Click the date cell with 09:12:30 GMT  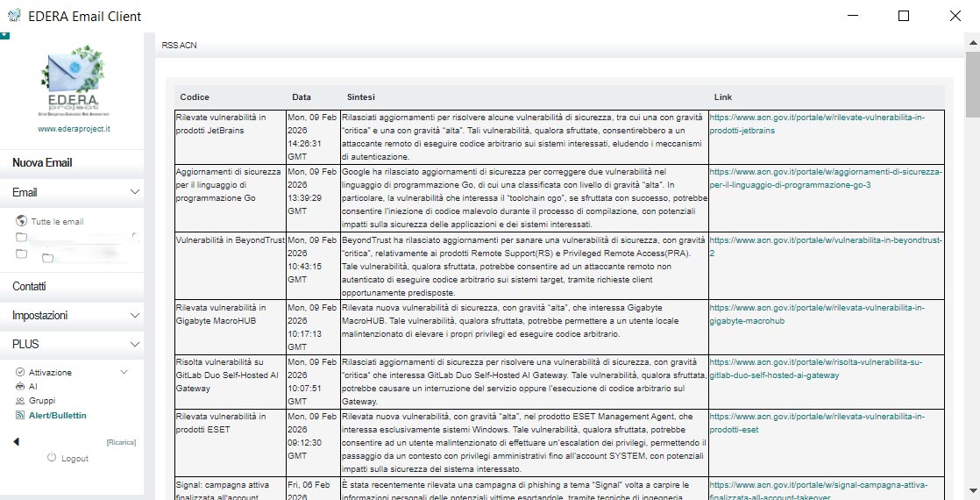point(313,442)
